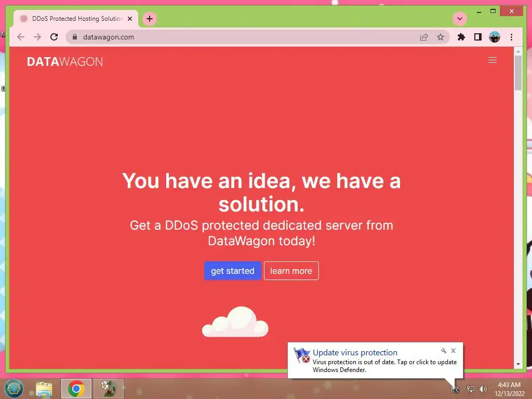Open the Start menu orb
Screen dimensions: 532x399
click(14, 389)
